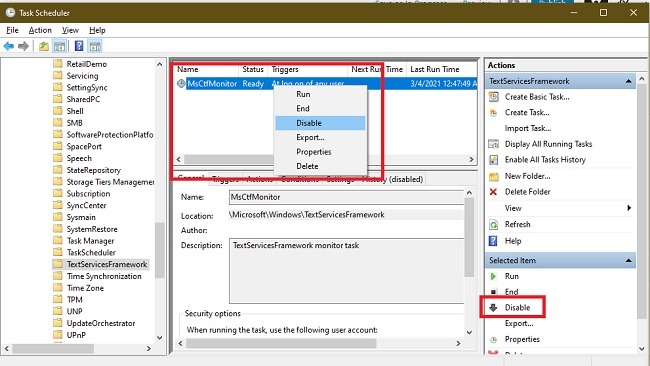Choose Run from the context menu
The width and height of the screenshot is (650, 366).
(320, 95)
